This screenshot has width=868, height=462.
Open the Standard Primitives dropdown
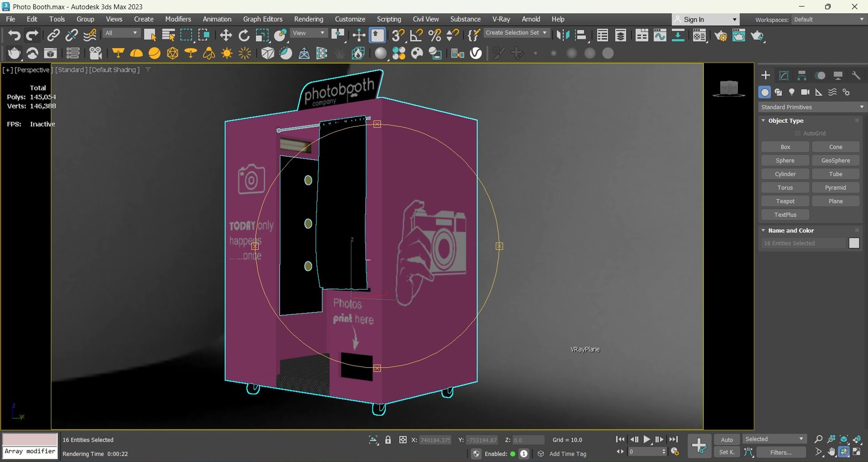tap(812, 107)
